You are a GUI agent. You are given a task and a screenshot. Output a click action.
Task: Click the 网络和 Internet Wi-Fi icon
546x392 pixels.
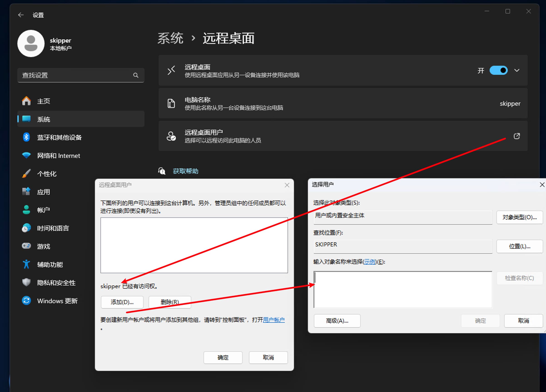26,156
